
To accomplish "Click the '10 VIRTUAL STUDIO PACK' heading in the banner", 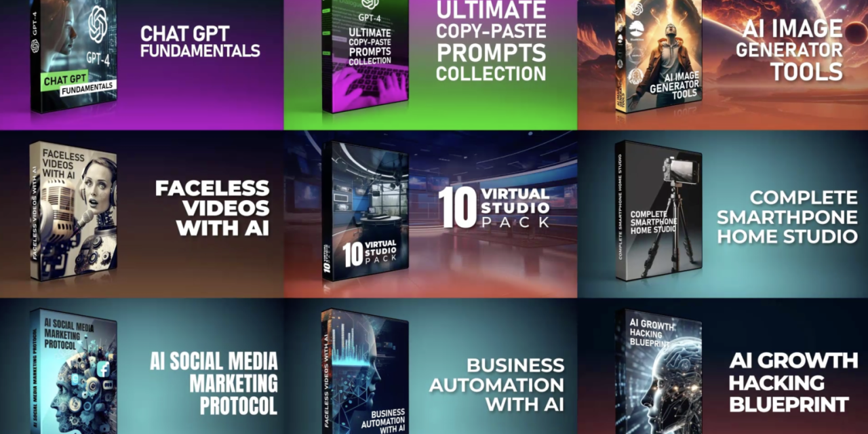I will click(x=493, y=207).
